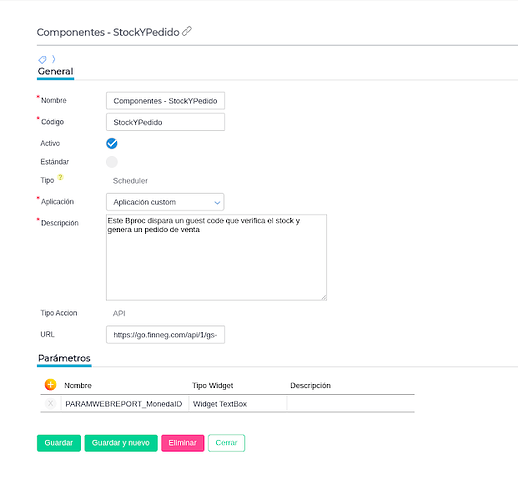Image resolution: width=518 pixels, height=500 pixels.
Task: Toggle the Estándar checkbox
Action: (112, 162)
